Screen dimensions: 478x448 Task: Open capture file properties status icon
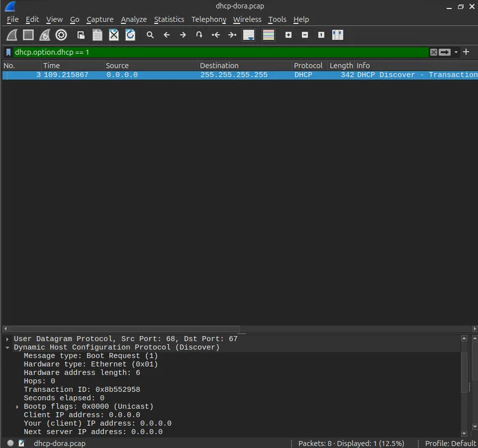tap(22, 443)
